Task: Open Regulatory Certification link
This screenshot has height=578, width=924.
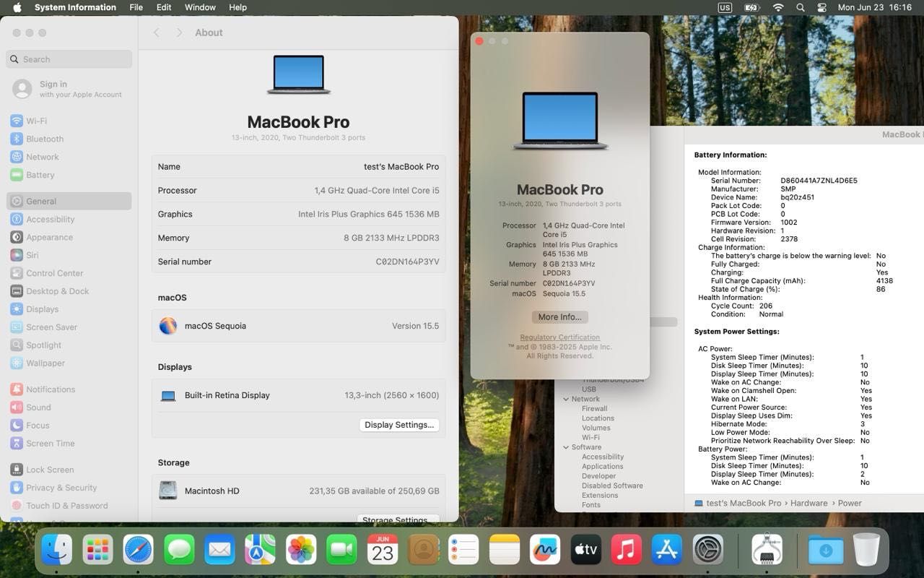Action: coord(559,337)
